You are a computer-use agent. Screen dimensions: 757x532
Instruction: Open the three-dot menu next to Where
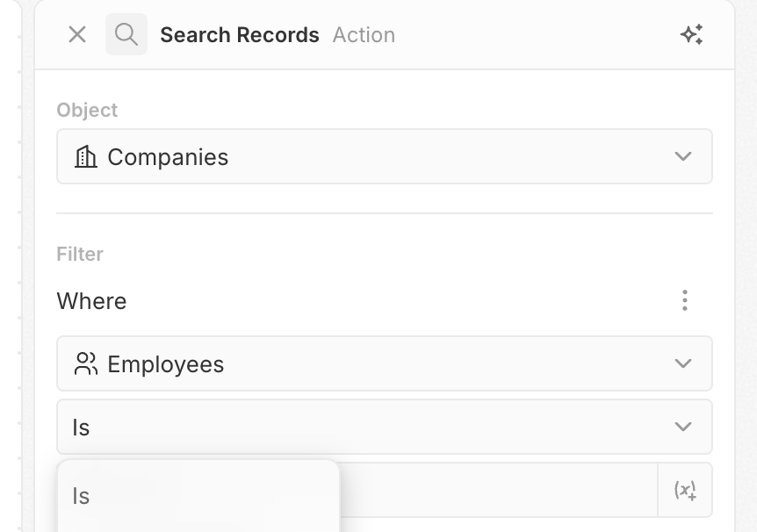[x=685, y=301]
